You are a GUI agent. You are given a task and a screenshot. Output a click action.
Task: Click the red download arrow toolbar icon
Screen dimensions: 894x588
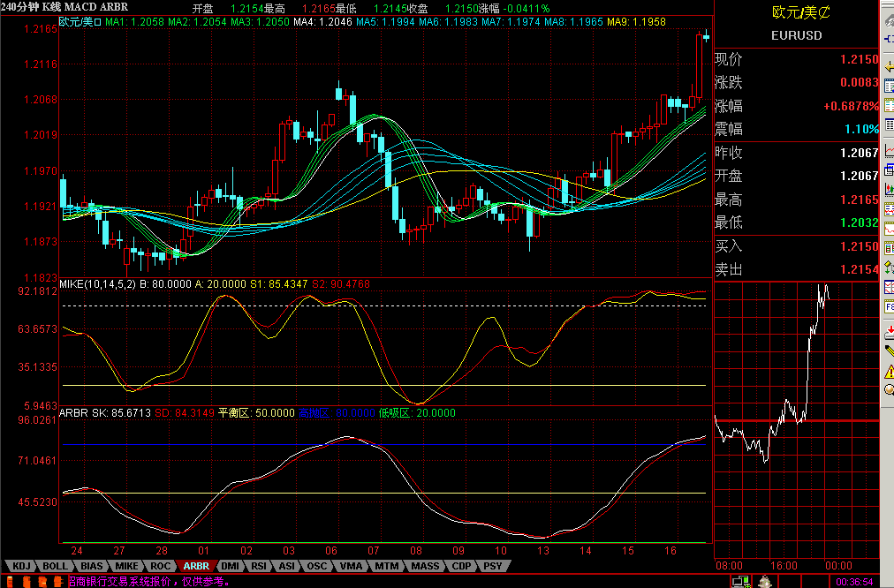pyautogui.click(x=889, y=332)
